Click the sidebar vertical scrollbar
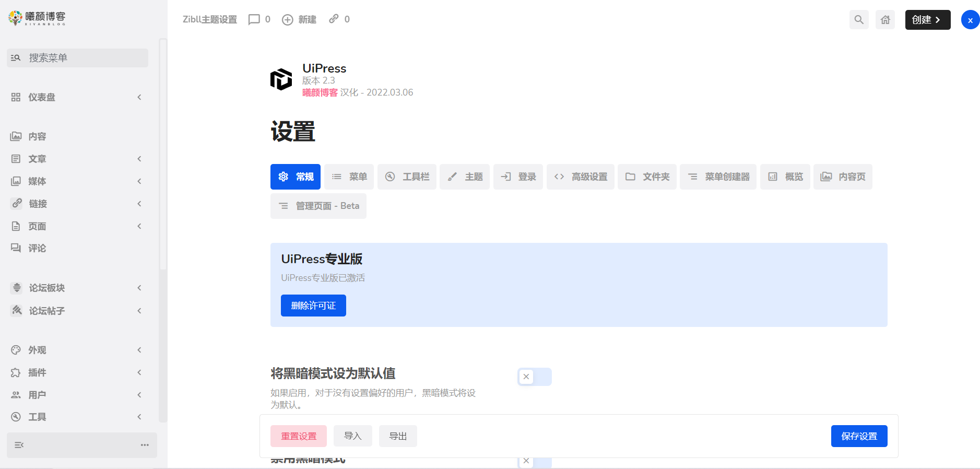Viewport: 980px width, 469px height. coord(163,154)
